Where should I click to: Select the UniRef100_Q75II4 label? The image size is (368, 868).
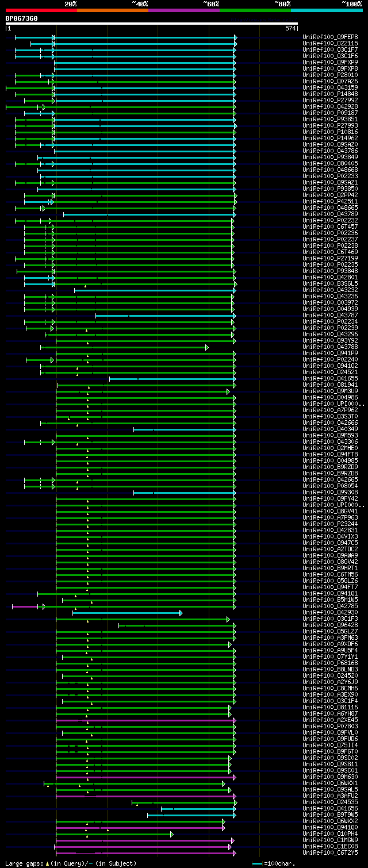pyautogui.click(x=329, y=746)
